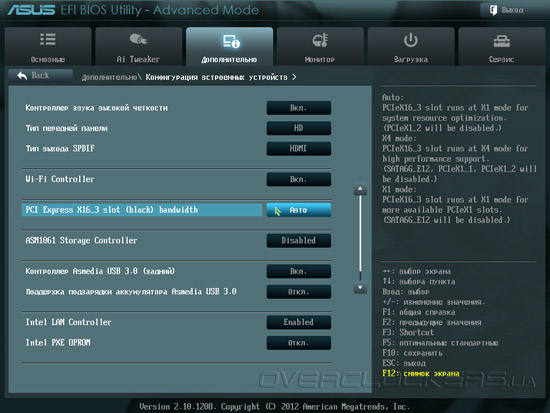Click the Выход button text
The height and width of the screenshot is (413, 550).
point(512,10)
